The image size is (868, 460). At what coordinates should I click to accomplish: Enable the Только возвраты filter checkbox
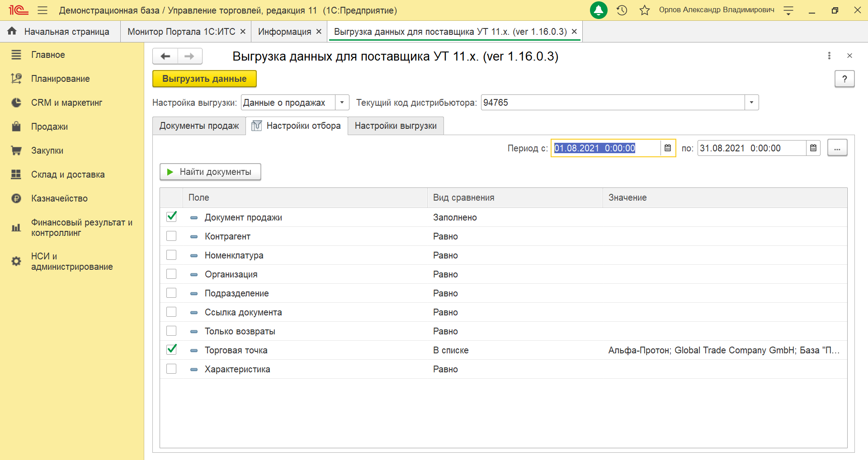[x=171, y=331]
